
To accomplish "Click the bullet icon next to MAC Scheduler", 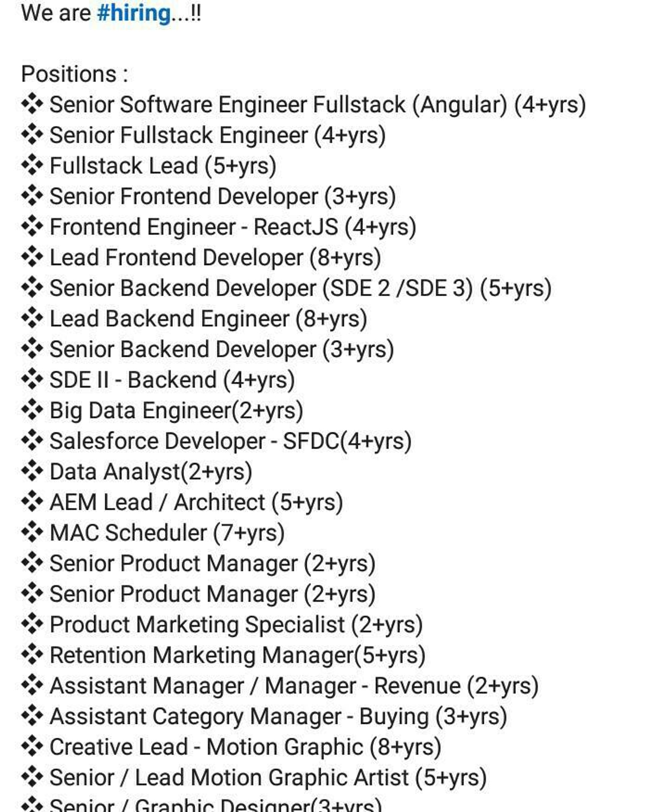I will (32, 532).
